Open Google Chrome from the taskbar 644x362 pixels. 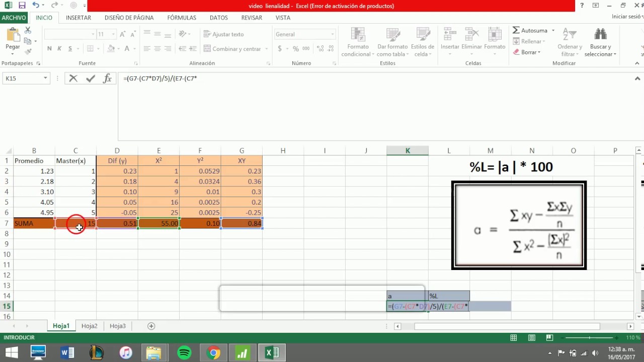(x=213, y=353)
